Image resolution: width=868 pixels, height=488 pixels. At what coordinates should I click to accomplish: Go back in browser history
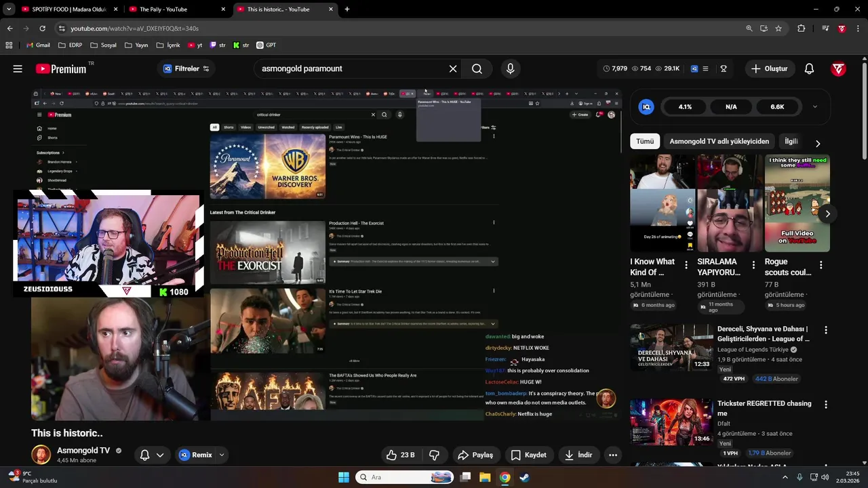pos(9,28)
